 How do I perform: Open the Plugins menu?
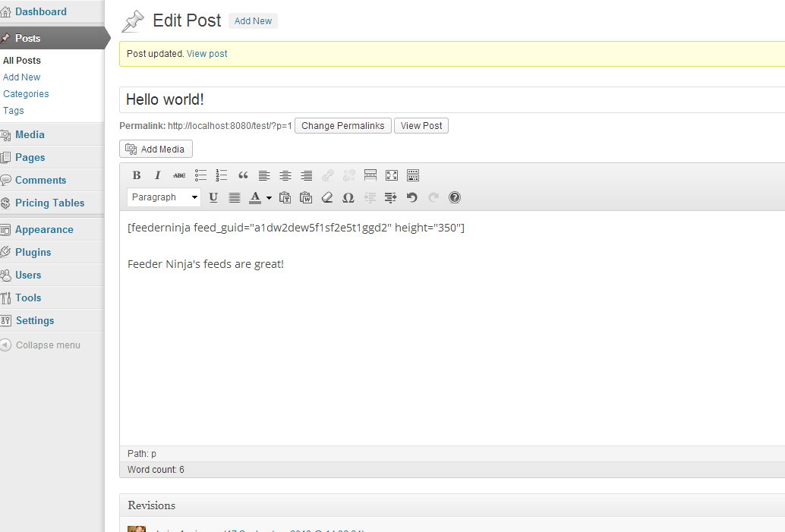tap(52, 252)
